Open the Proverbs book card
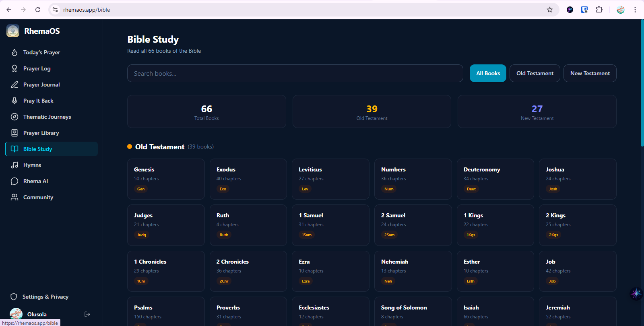The height and width of the screenshot is (326, 644). pos(248,312)
